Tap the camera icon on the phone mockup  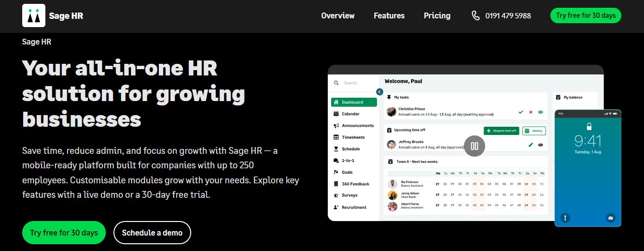[611, 218]
